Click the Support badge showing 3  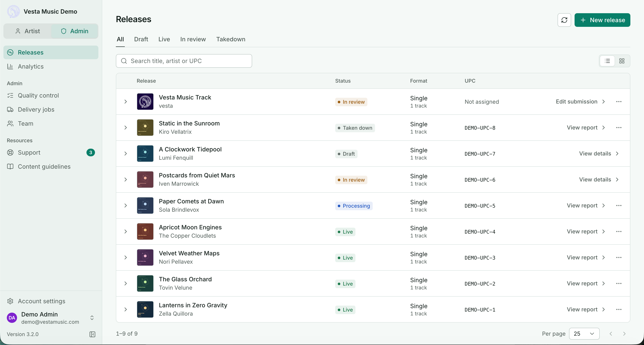pos(91,152)
